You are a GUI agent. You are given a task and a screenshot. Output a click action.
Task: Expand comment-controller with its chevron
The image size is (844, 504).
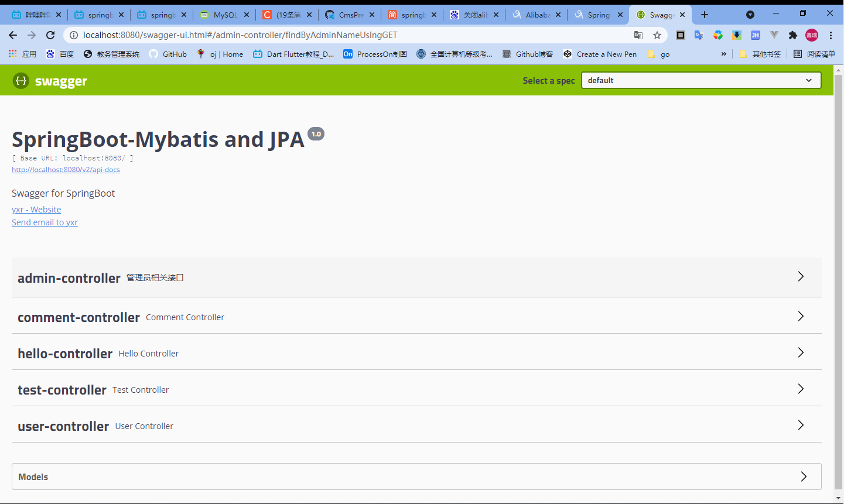click(x=801, y=316)
